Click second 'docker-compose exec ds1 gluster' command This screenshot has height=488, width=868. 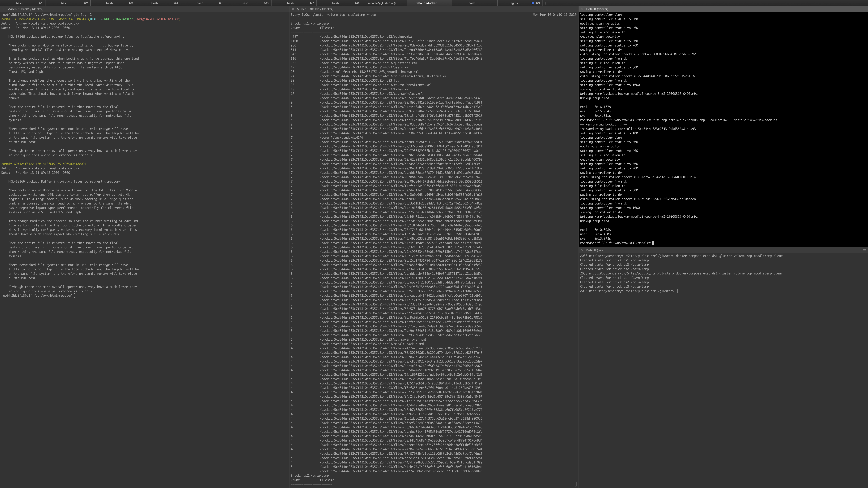pos(729,273)
